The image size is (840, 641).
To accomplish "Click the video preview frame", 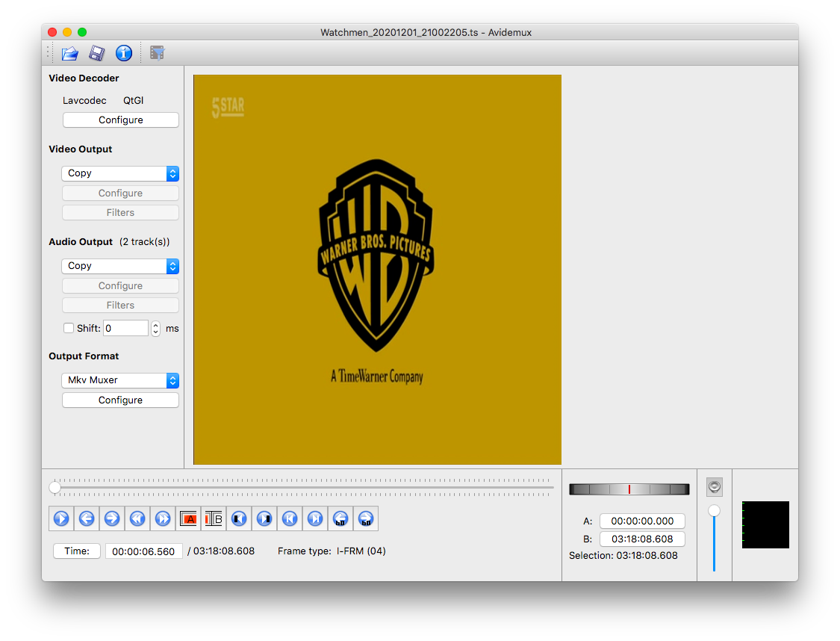I will pos(377,270).
